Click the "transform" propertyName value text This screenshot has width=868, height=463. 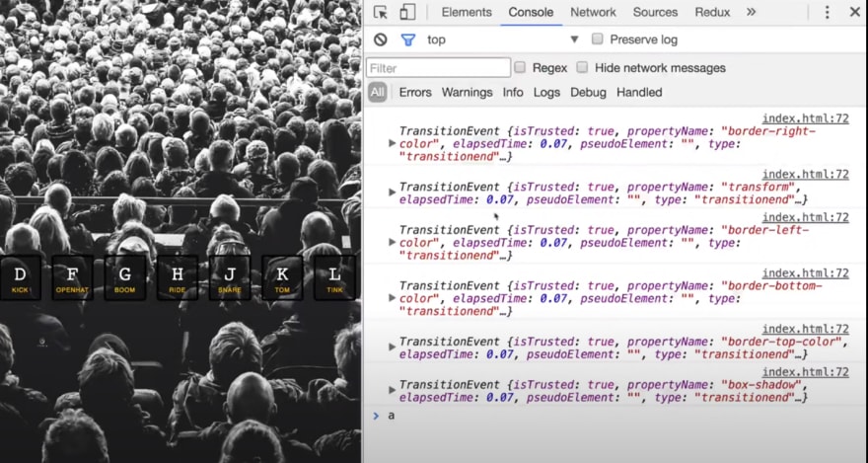[x=758, y=188]
